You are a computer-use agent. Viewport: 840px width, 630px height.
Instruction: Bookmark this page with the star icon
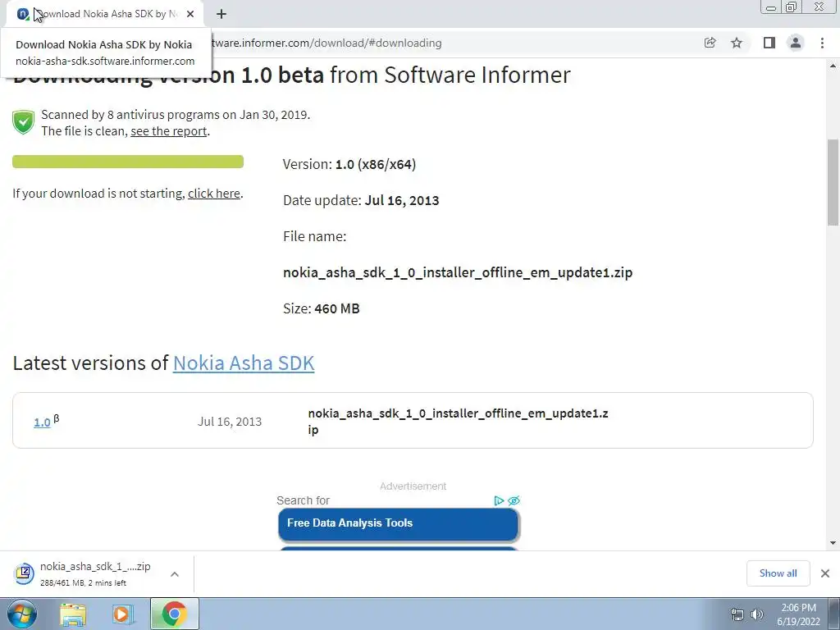[x=737, y=43]
